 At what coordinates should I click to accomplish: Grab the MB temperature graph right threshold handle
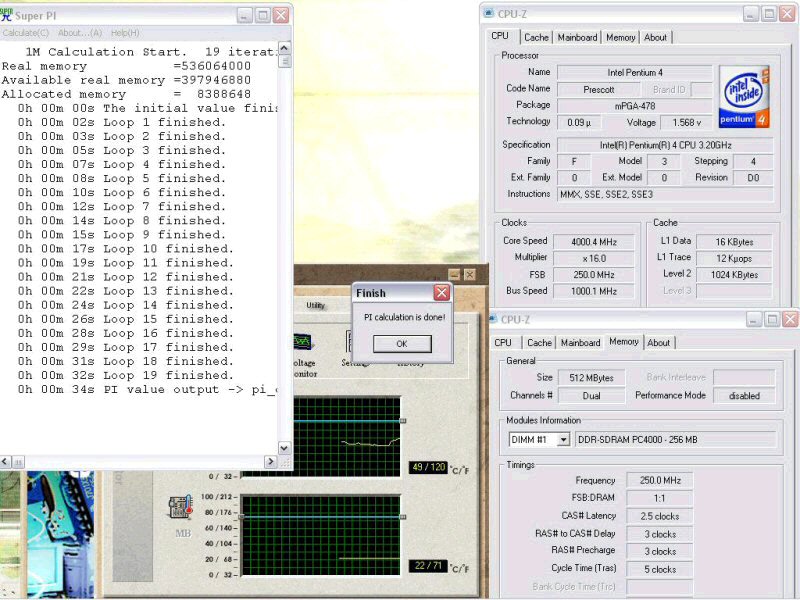point(403,517)
